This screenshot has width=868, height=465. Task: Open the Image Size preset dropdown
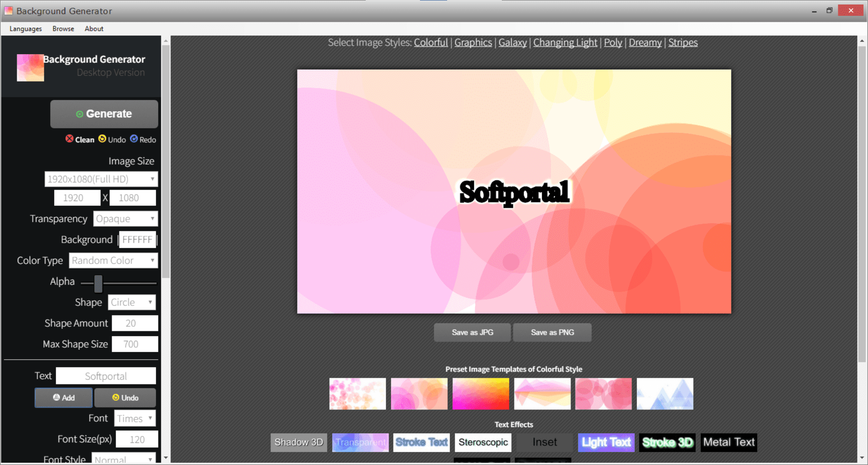101,179
